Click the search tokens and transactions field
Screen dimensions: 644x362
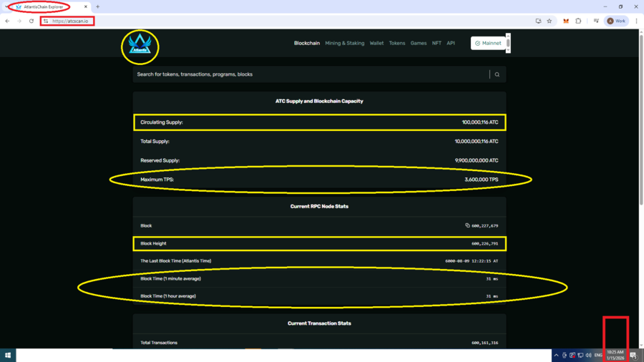308,74
